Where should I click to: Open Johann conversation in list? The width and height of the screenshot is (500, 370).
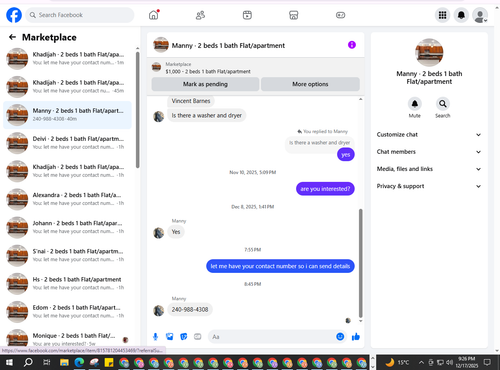coord(67,227)
